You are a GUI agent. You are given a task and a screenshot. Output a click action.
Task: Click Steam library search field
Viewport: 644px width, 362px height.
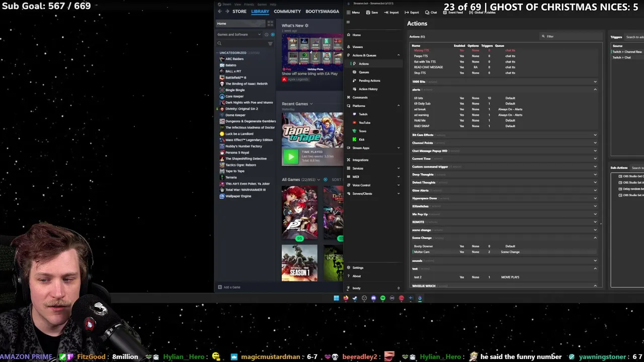(242, 43)
